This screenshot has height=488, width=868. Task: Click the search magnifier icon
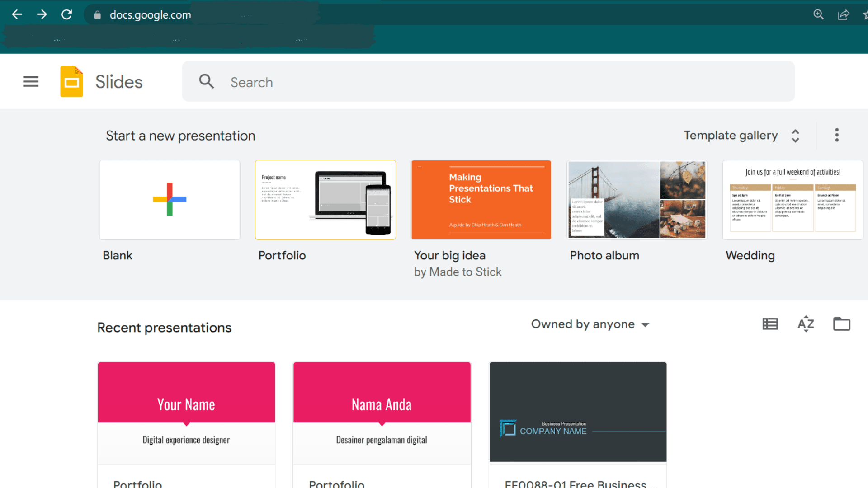pyautogui.click(x=206, y=82)
